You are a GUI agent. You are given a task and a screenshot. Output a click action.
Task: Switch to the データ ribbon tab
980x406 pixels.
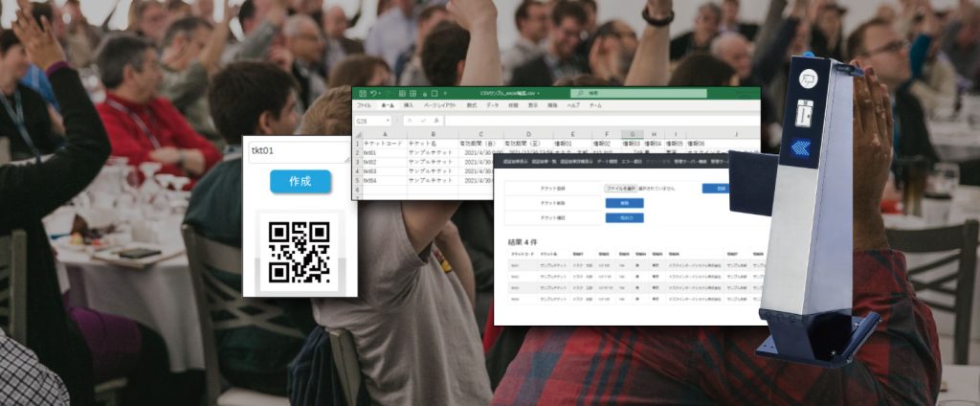click(x=493, y=105)
